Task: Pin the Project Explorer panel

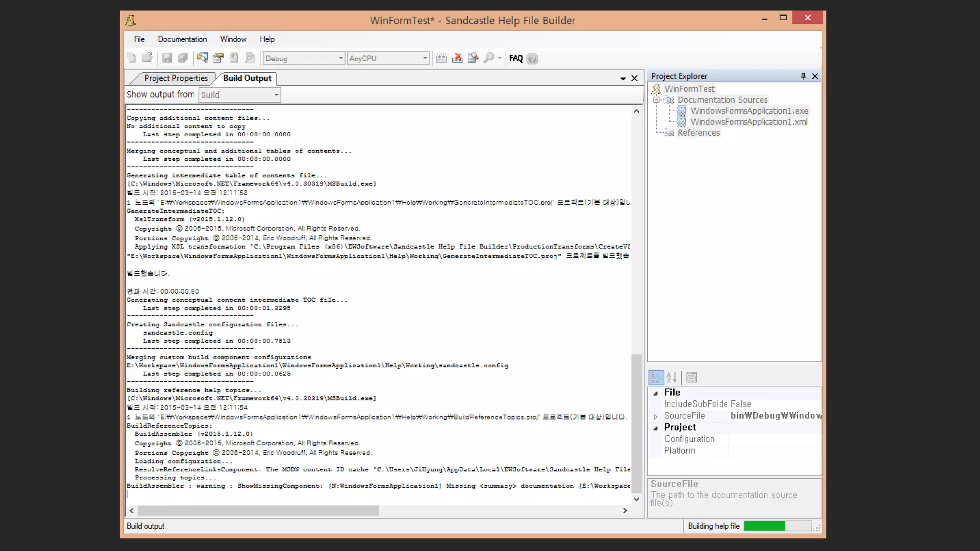Action: point(803,76)
